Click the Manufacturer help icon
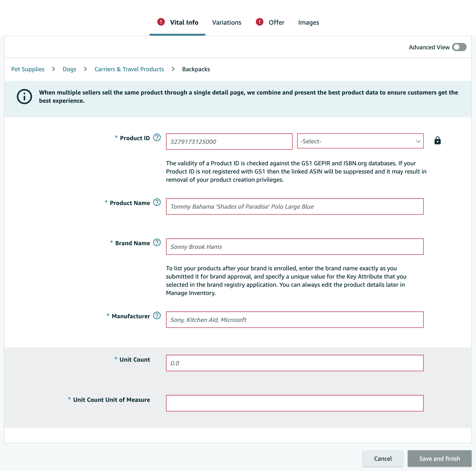 tap(157, 315)
